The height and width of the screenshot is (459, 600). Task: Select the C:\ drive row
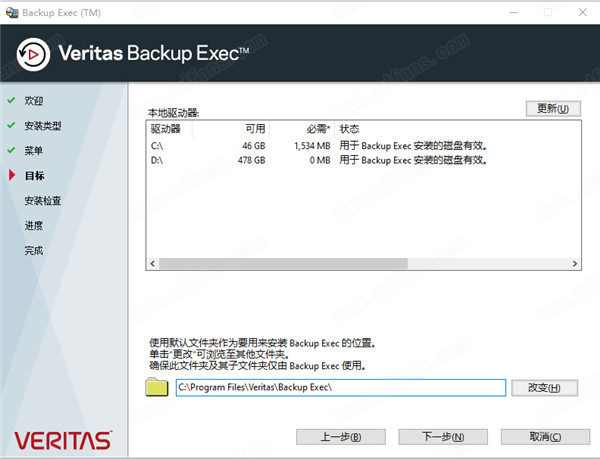tap(319, 146)
